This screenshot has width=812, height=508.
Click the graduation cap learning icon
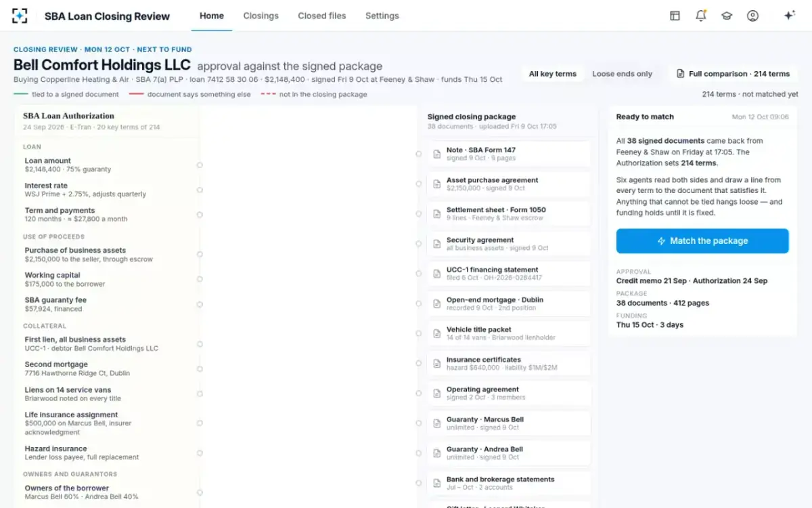pos(727,16)
